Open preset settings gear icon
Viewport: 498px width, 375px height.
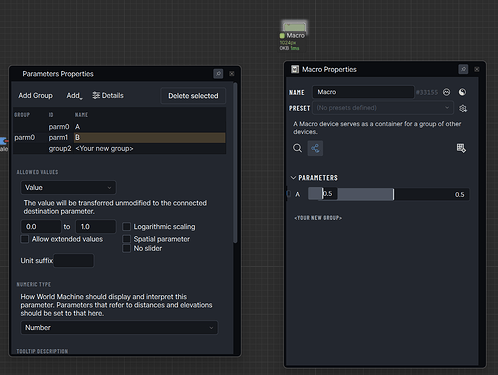pos(463,108)
